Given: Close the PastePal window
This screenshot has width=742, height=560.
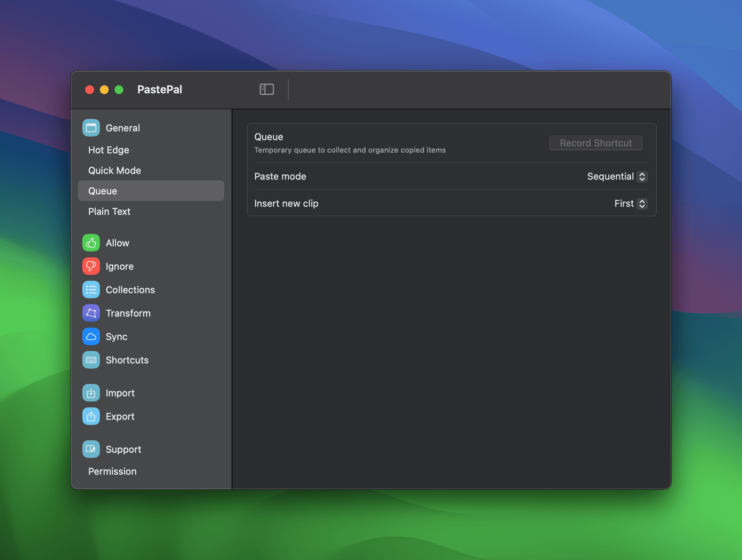Looking at the screenshot, I should click(90, 90).
